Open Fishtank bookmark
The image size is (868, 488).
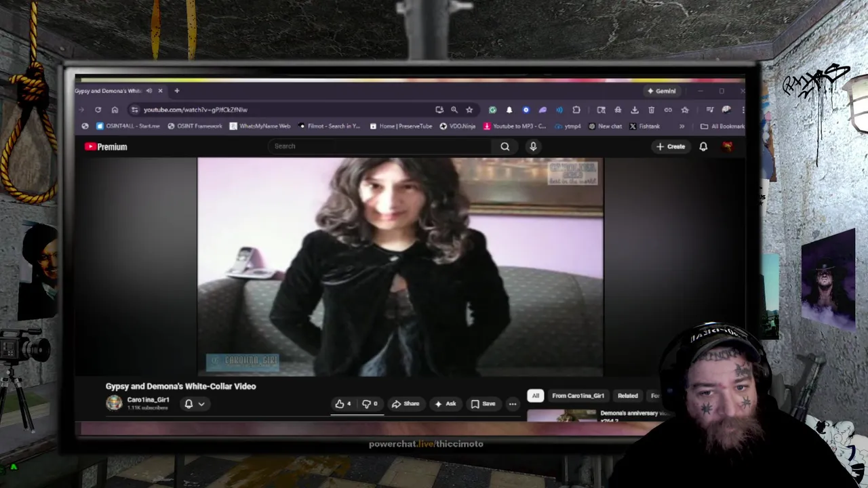point(644,126)
